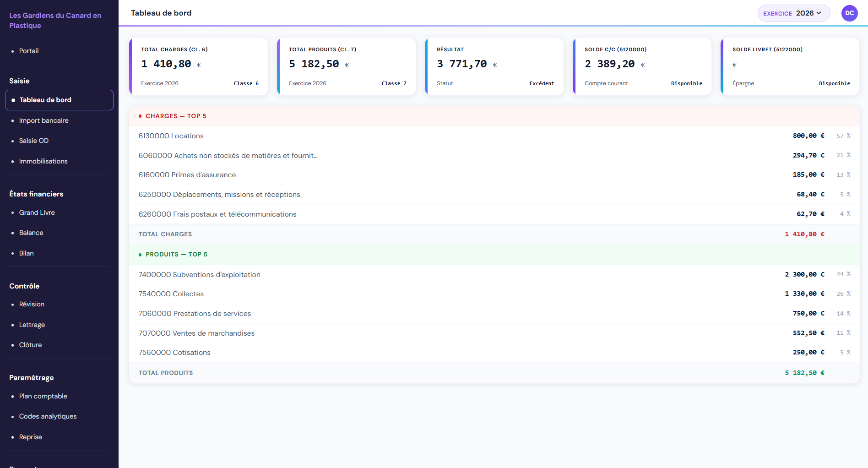Go to Import bancaire page

(x=44, y=120)
